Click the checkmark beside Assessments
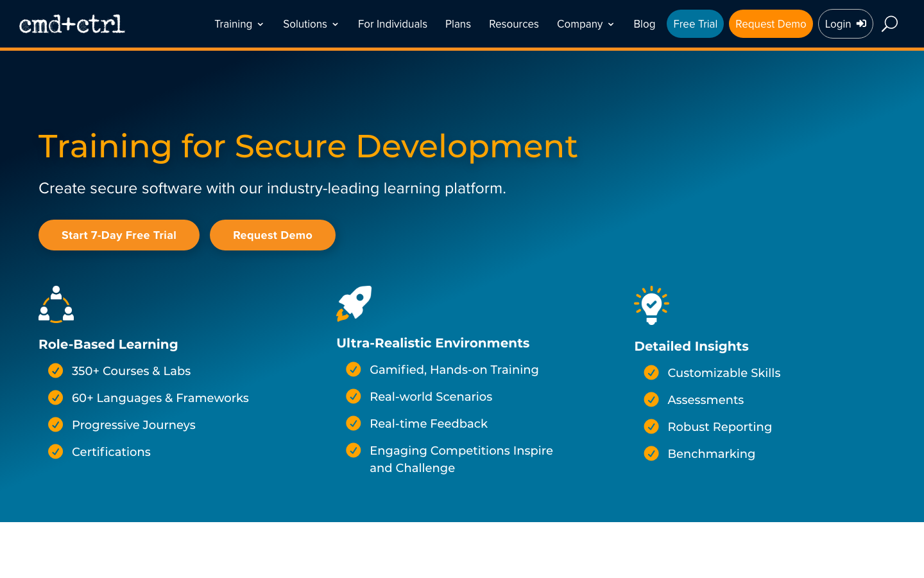Screen dimensions: 924x578 pos(651,399)
